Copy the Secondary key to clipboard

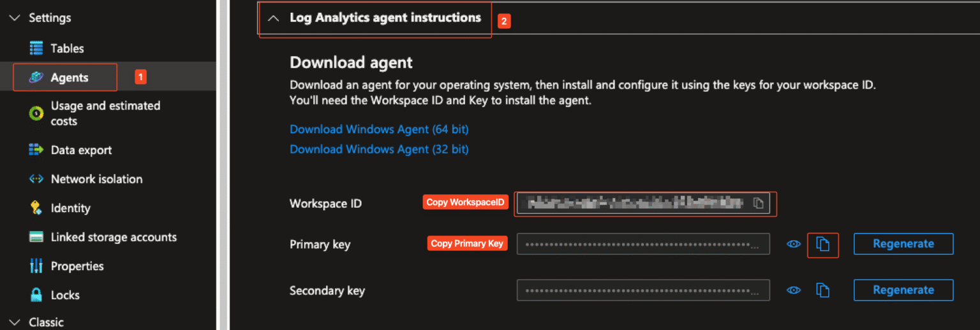pyautogui.click(x=823, y=291)
